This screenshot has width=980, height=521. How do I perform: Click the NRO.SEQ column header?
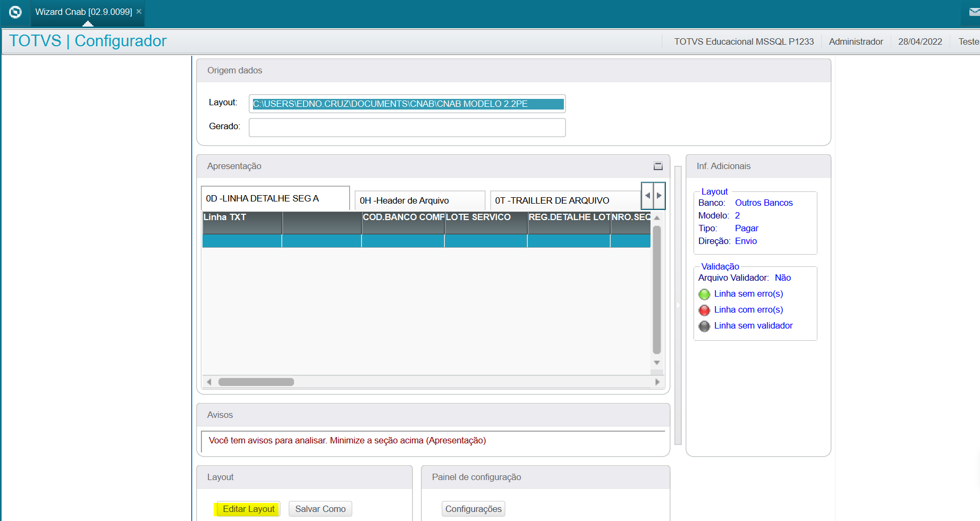tap(630, 222)
